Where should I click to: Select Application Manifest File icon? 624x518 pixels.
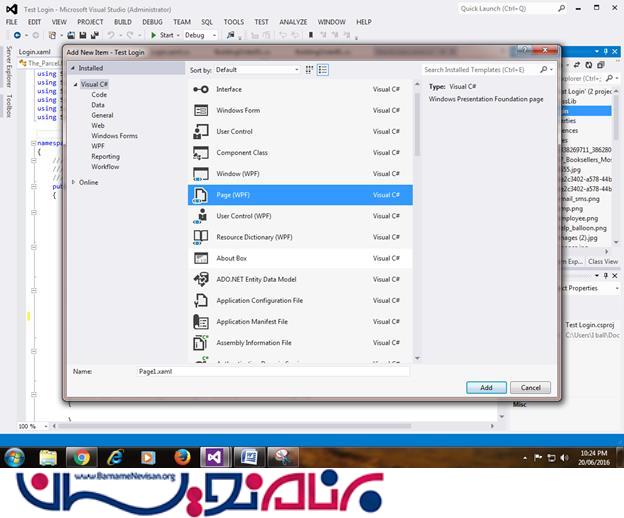(x=201, y=321)
